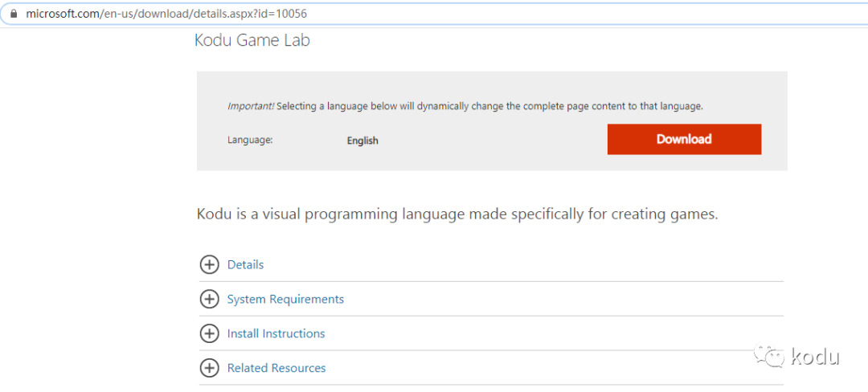Expand the Details section by its label
Viewport: 868px width, 392px height.
point(245,264)
